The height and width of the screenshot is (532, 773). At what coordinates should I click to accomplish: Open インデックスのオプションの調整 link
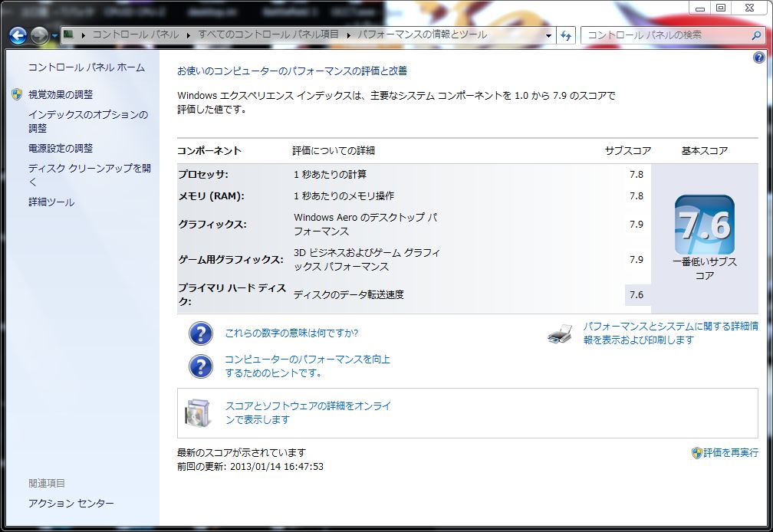(x=88, y=121)
